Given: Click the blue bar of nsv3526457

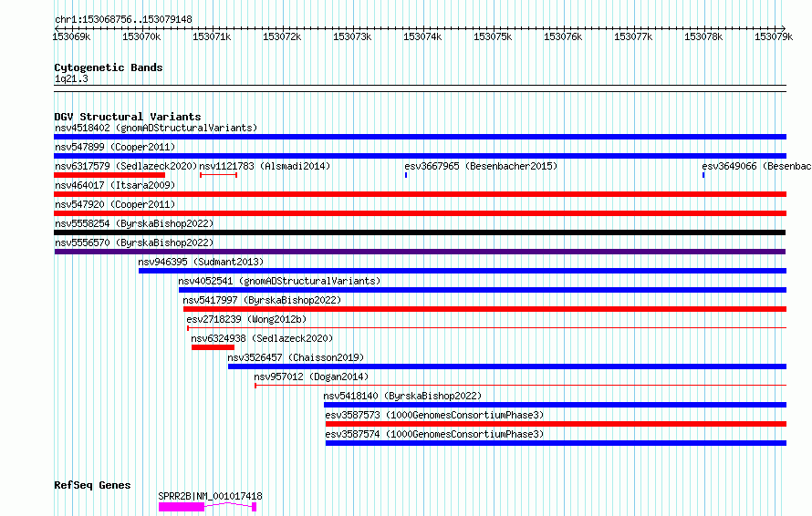Looking at the screenshot, I should click(507, 366).
